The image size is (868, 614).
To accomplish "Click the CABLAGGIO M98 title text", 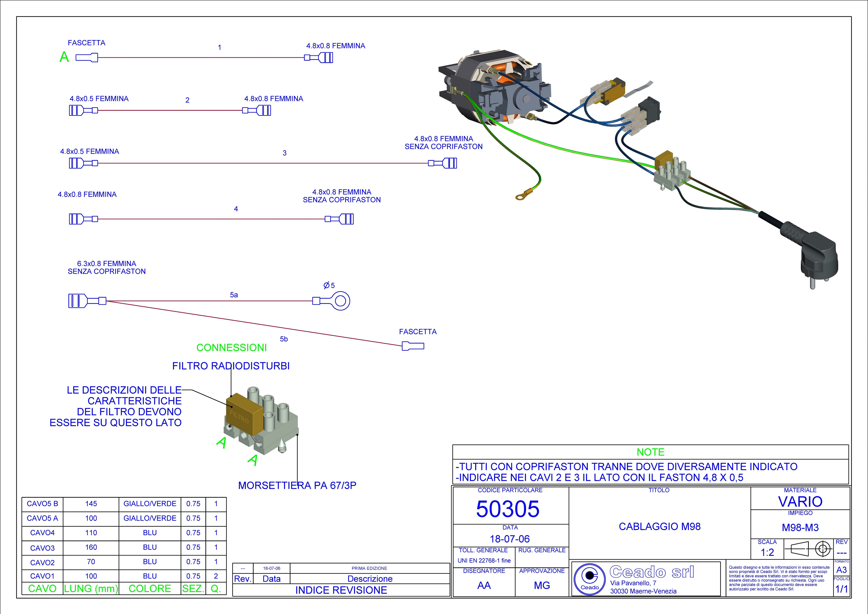I will (659, 526).
